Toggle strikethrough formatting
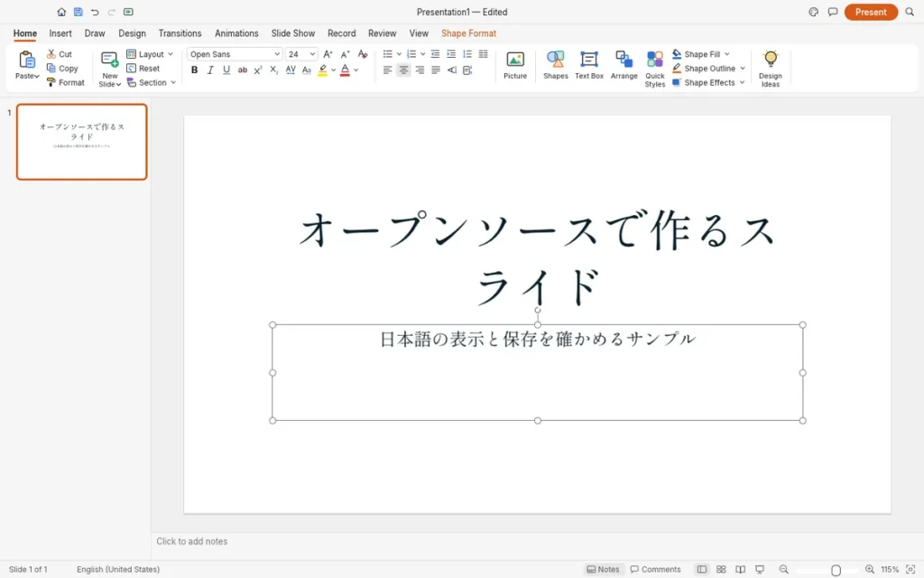 point(242,70)
